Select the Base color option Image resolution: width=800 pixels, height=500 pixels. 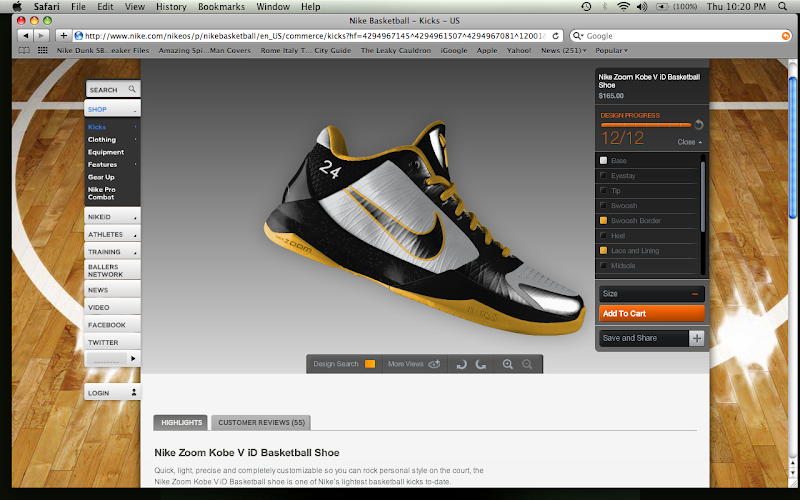pos(647,160)
